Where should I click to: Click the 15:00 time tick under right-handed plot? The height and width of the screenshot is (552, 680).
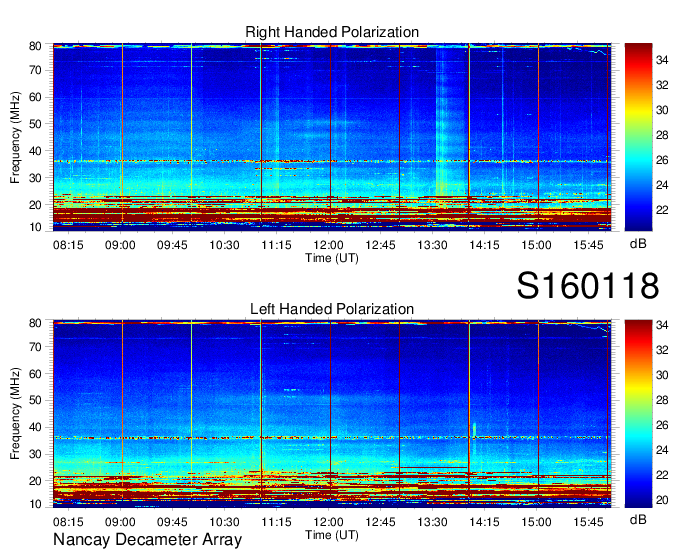click(x=536, y=245)
